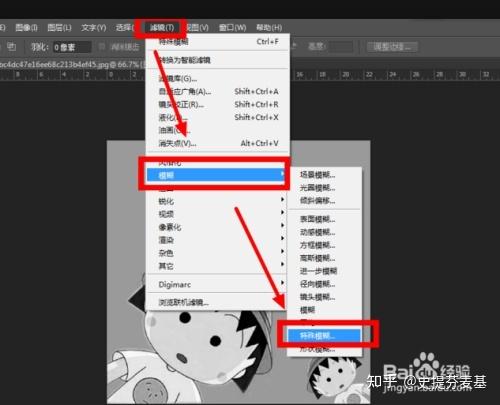The height and width of the screenshot is (405, 500).
Task: Expand the 视频 submenu arrow
Action: point(282,212)
